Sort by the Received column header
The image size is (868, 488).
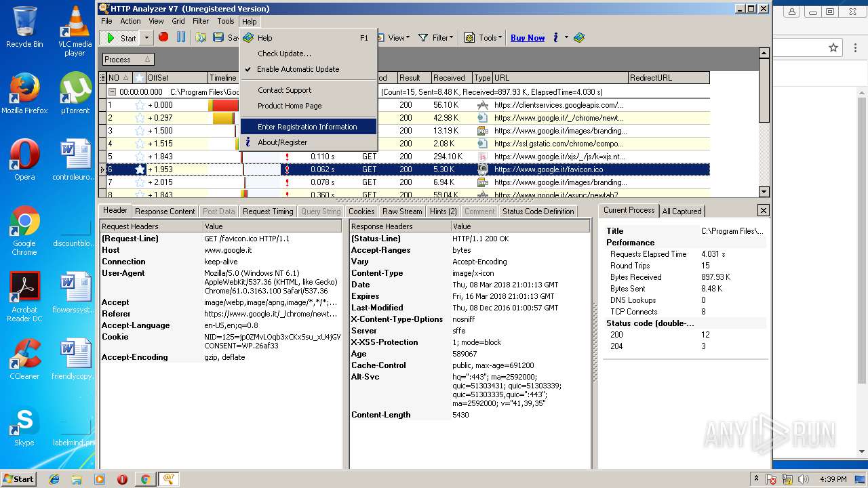tap(452, 78)
